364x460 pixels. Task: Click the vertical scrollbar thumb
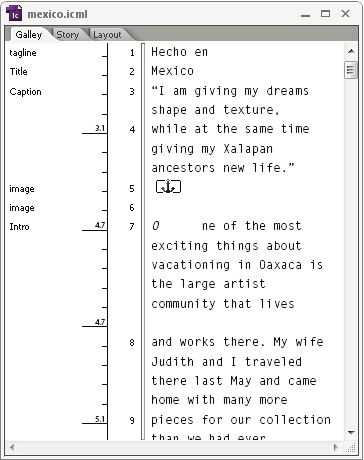click(350, 70)
